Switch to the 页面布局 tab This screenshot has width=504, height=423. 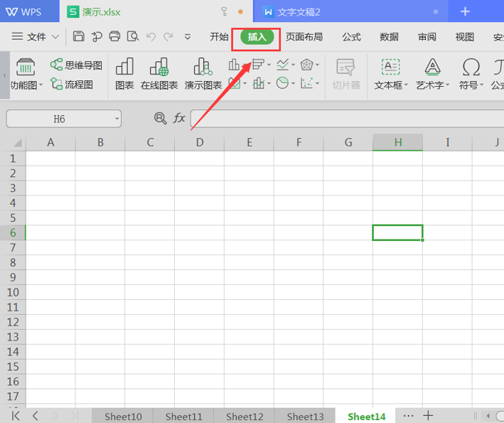(x=304, y=37)
